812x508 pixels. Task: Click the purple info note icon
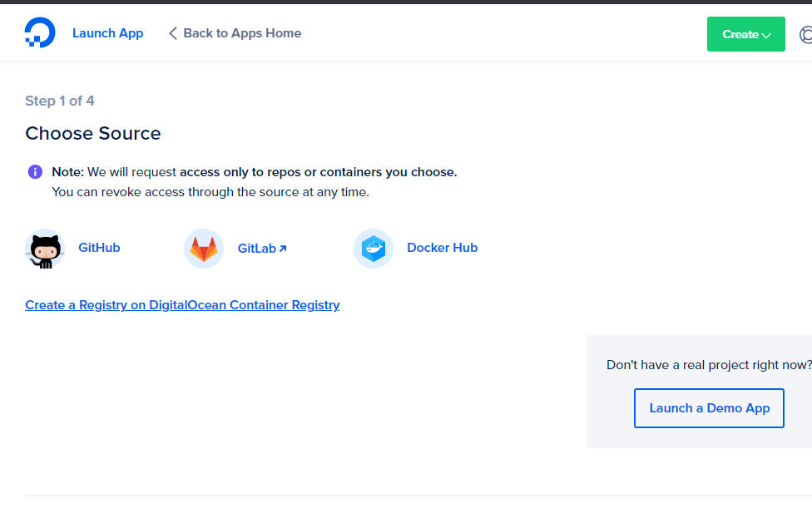(35, 172)
